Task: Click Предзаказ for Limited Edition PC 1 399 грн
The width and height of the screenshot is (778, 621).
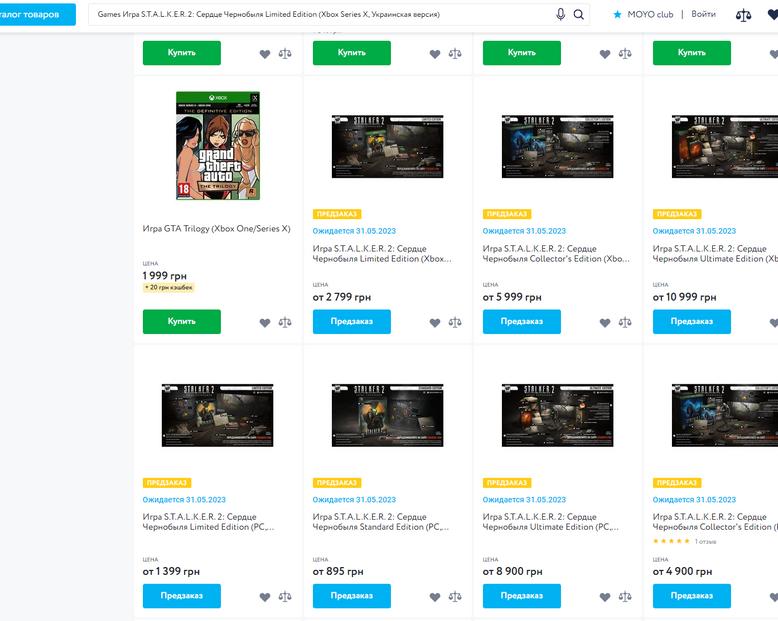Action: coord(182,596)
